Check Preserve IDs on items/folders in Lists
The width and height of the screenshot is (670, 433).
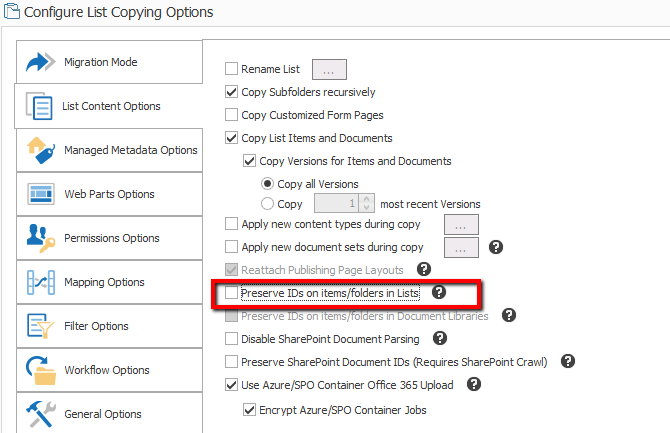point(231,293)
